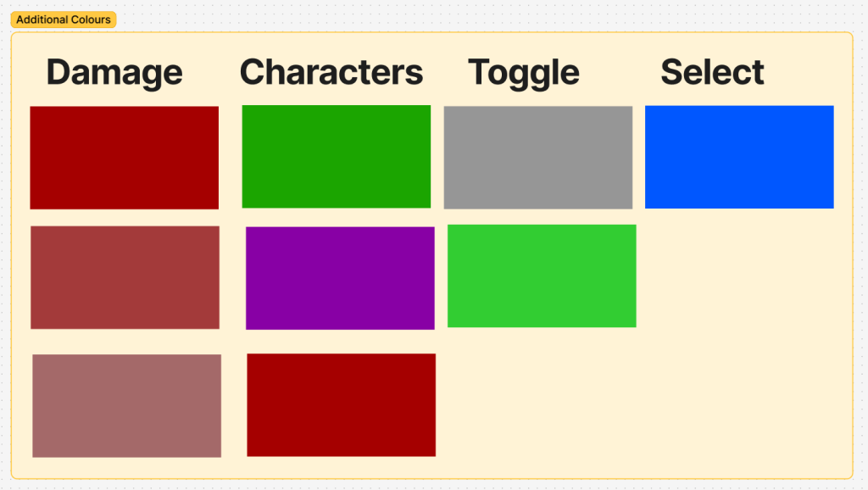This screenshot has width=868, height=490.
Task: Choose the bright green Toggle swatch
Action: point(542,276)
